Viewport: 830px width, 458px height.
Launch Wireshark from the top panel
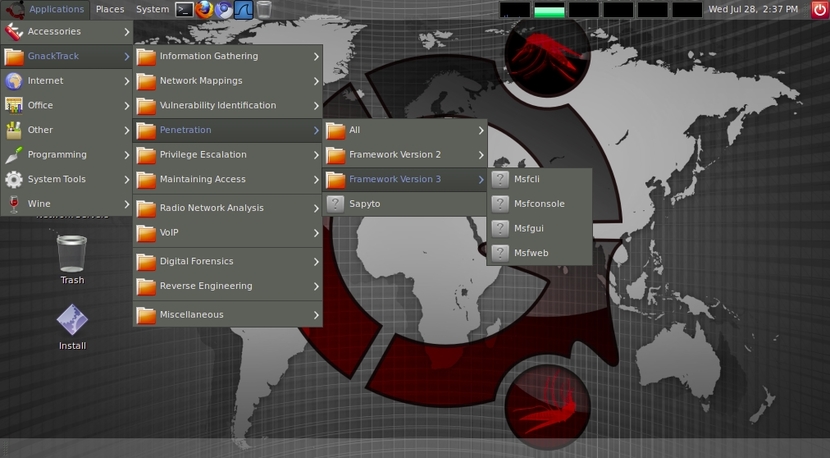click(243, 10)
